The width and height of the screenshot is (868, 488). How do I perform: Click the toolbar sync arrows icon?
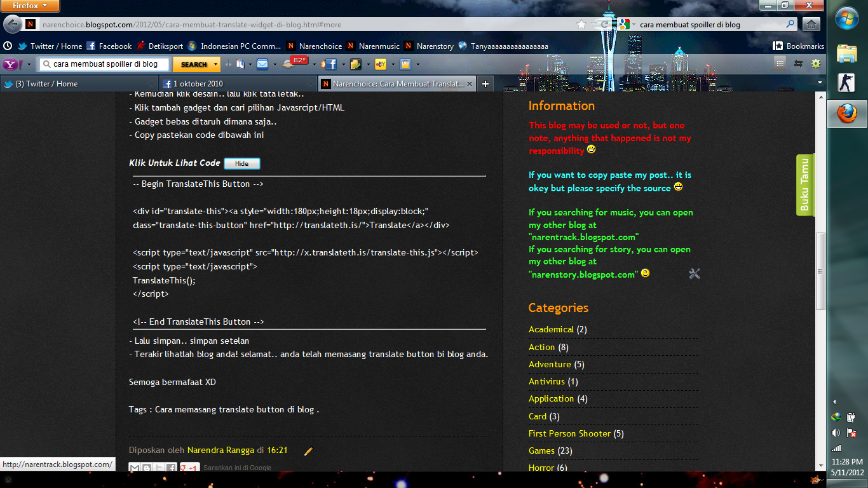point(798,64)
